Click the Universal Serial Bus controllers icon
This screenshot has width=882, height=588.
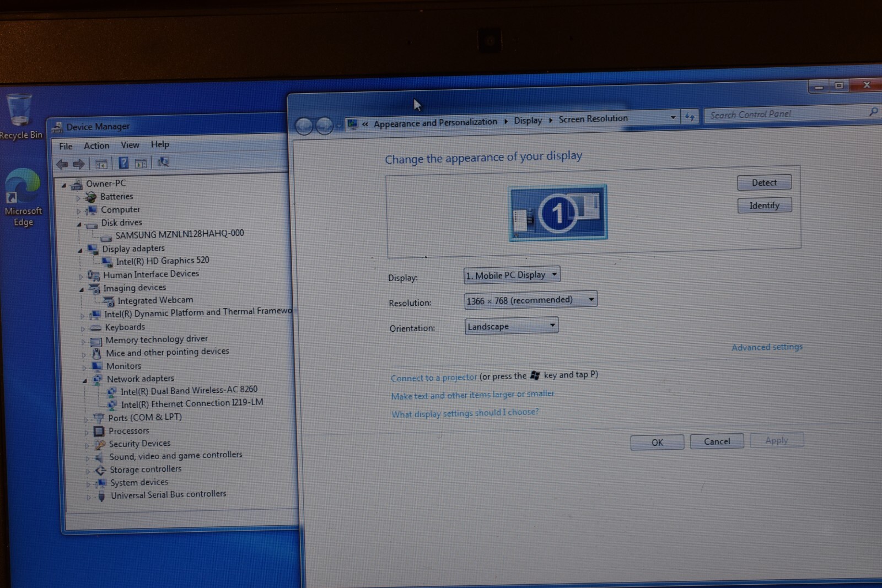[101, 496]
